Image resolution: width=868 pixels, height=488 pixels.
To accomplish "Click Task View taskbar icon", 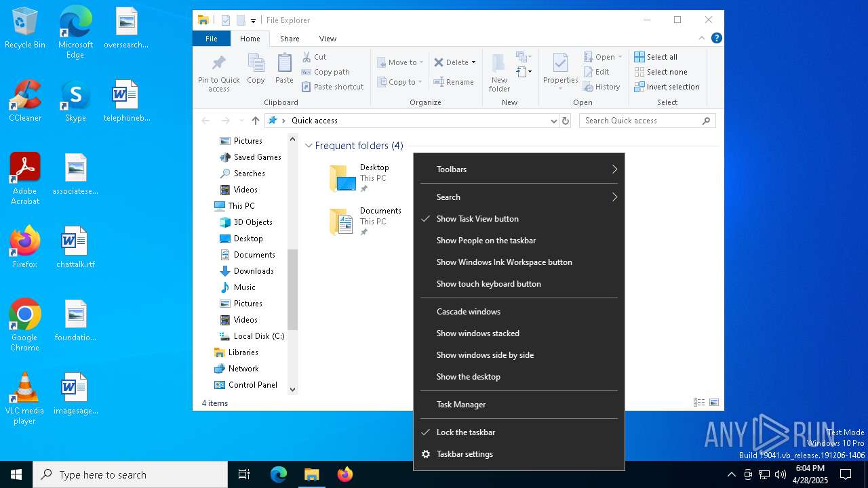I will [x=244, y=474].
